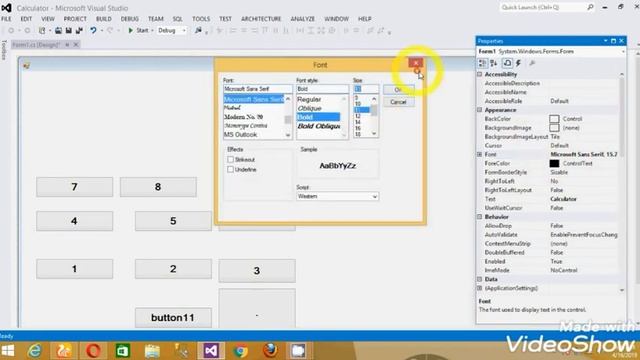Select button11 on the form
Viewport: 640px width, 360px height.
(173, 318)
